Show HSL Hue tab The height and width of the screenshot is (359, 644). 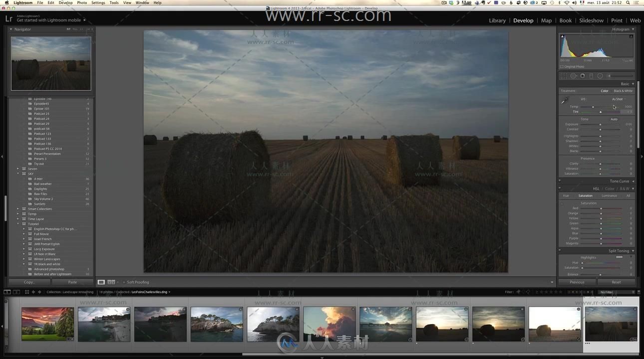pos(566,195)
